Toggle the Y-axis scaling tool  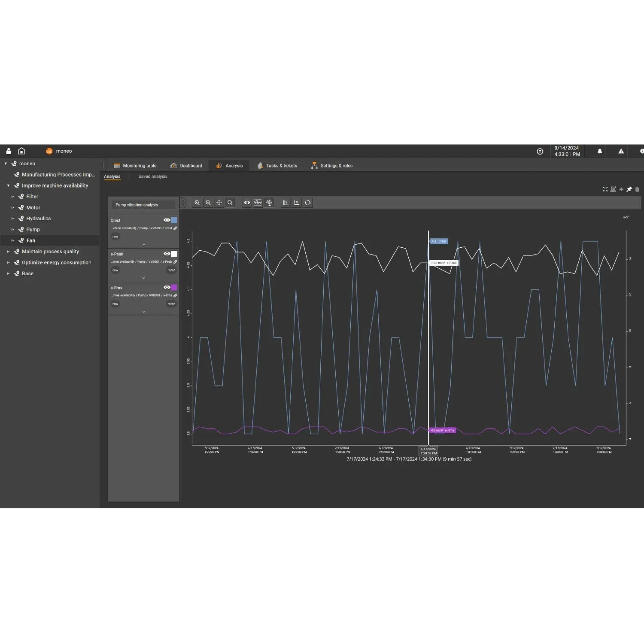(286, 203)
